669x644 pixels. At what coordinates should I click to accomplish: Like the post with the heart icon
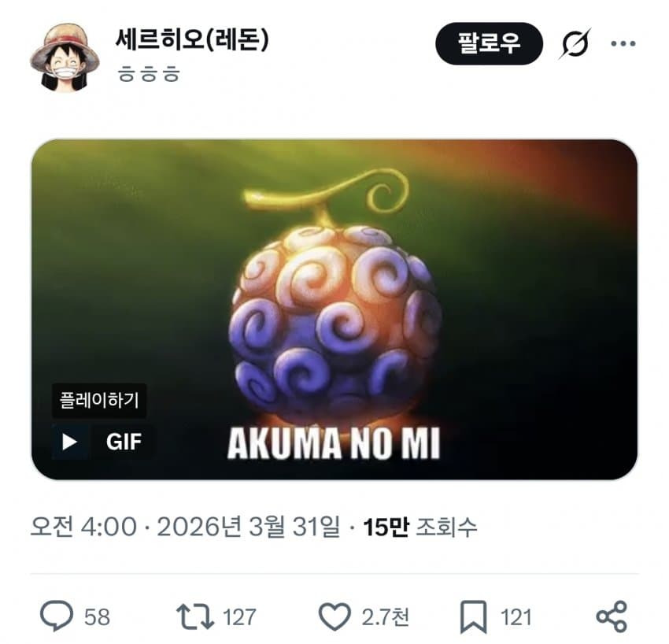tap(335, 616)
